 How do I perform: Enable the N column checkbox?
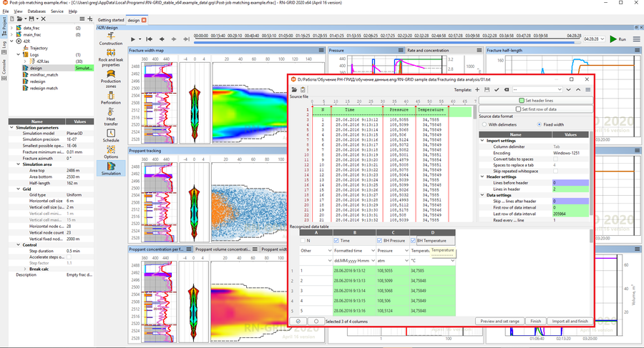click(x=301, y=241)
